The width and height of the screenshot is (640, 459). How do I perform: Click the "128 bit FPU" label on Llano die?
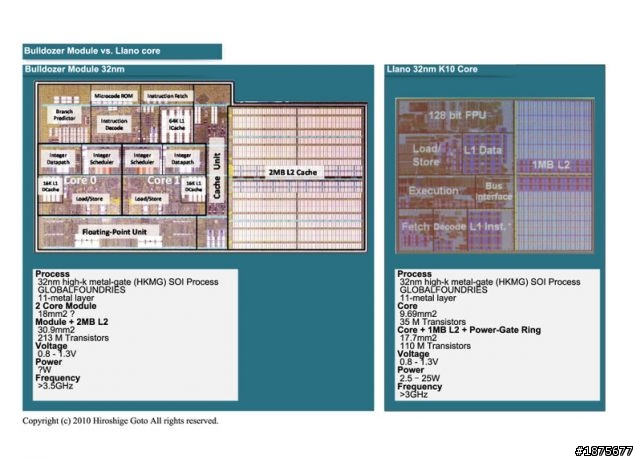(x=457, y=115)
